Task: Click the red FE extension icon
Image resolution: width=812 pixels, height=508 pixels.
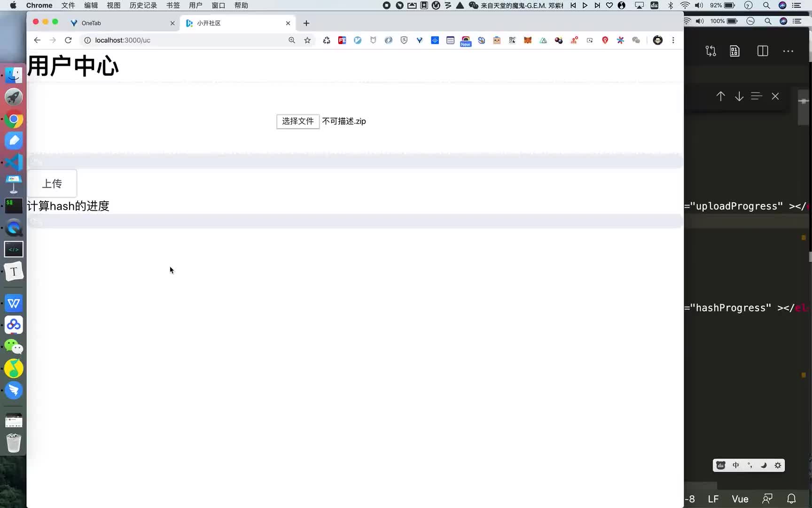Action: point(342,40)
